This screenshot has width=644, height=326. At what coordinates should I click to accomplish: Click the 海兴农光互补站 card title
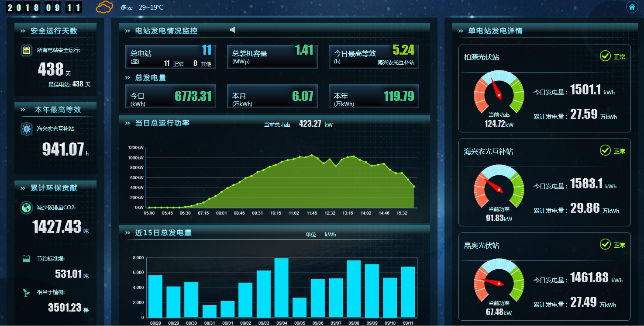(x=489, y=152)
